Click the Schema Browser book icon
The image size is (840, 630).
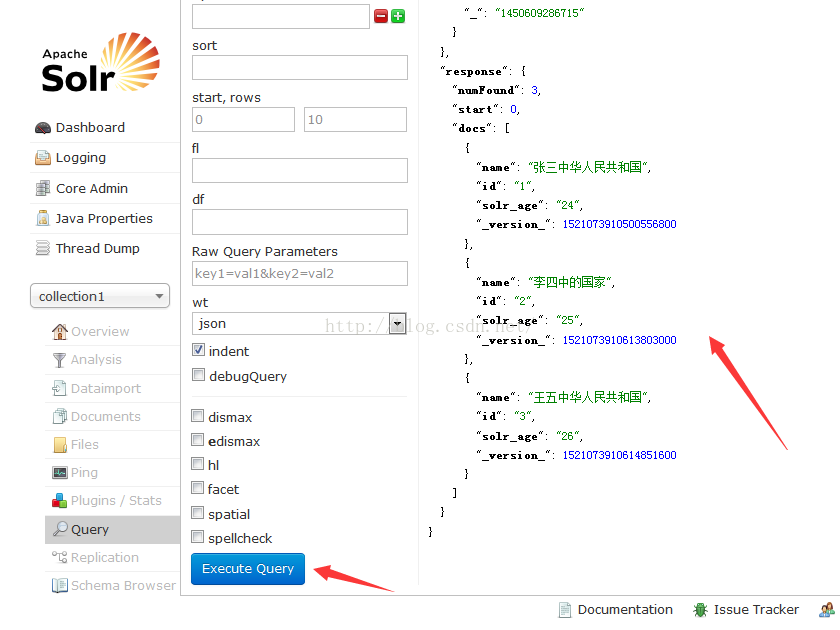(59, 585)
